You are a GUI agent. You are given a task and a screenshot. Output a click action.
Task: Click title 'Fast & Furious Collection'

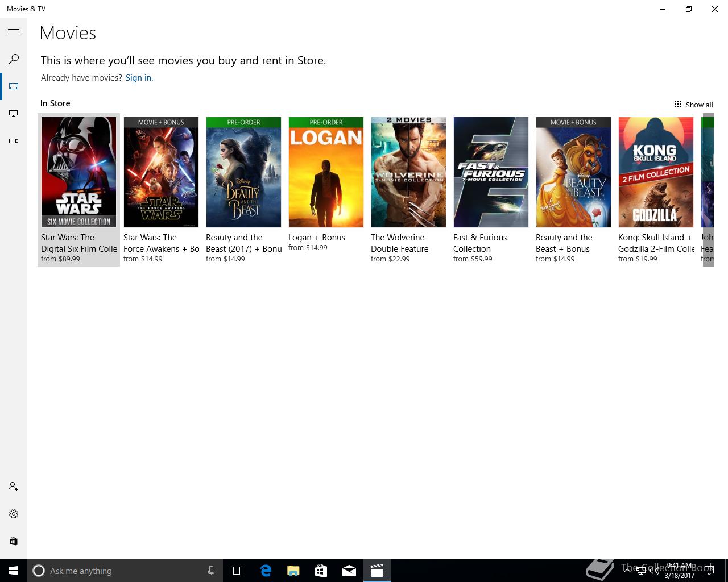pos(480,243)
